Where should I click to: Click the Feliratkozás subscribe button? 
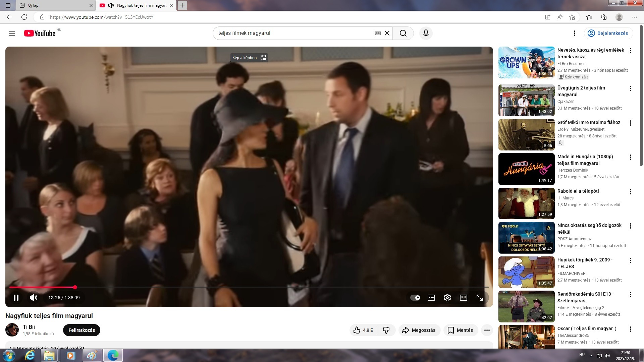click(x=82, y=330)
